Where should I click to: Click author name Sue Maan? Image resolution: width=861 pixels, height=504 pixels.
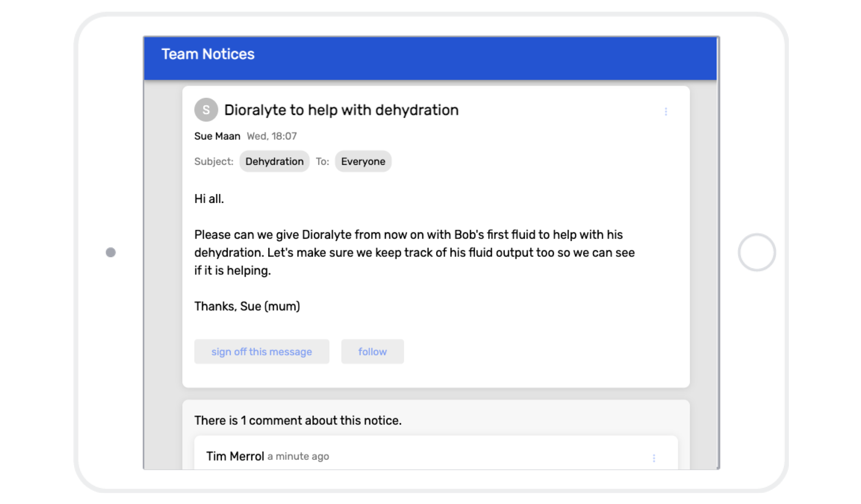[x=217, y=136]
